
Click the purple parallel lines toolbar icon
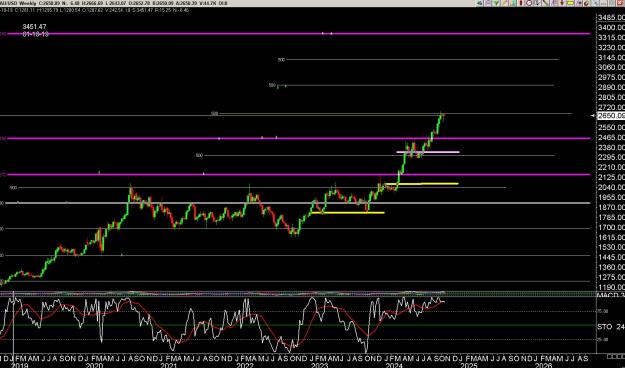tap(554, 3)
